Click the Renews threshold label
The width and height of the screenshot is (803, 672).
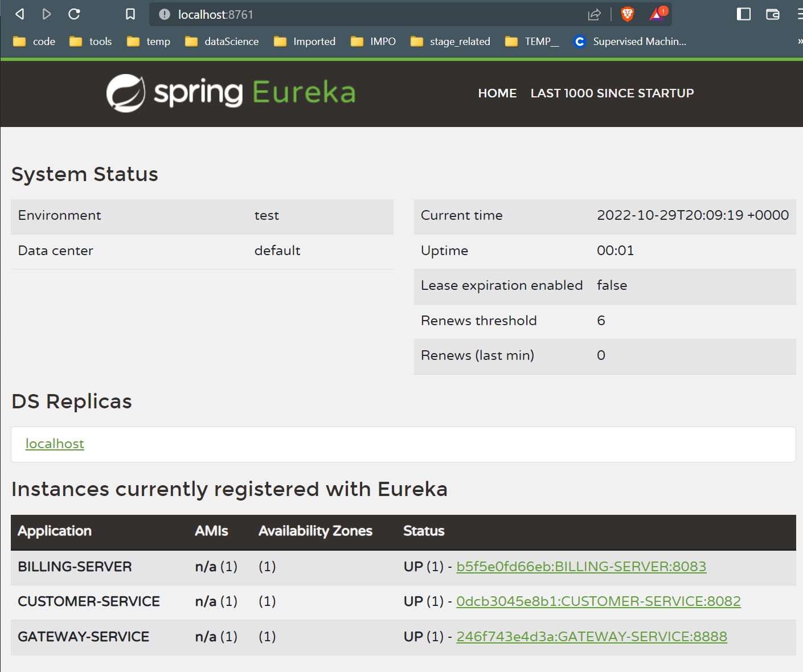pyautogui.click(x=478, y=321)
